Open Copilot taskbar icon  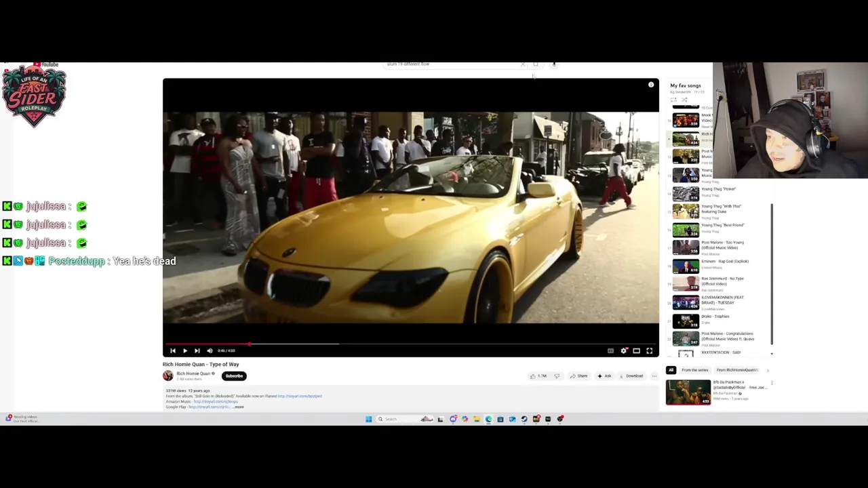tap(465, 419)
